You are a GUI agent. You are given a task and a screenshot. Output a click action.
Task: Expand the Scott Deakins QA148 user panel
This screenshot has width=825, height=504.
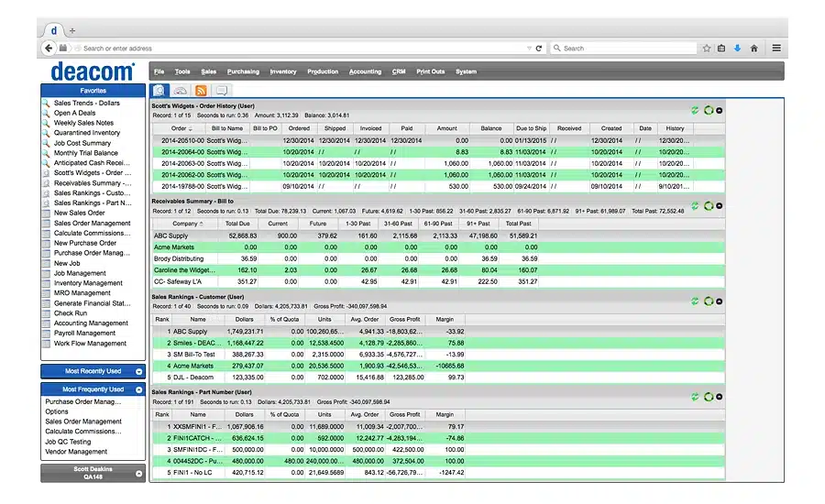coord(139,474)
